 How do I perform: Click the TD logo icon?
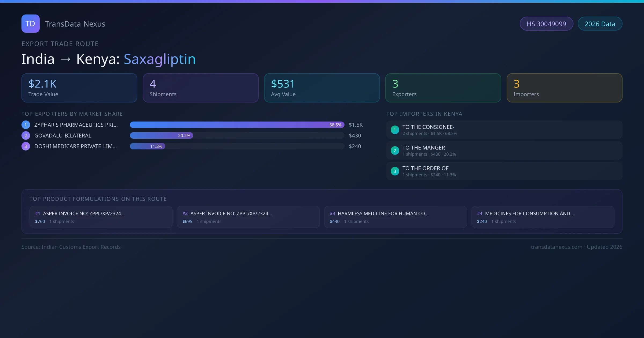pyautogui.click(x=30, y=24)
